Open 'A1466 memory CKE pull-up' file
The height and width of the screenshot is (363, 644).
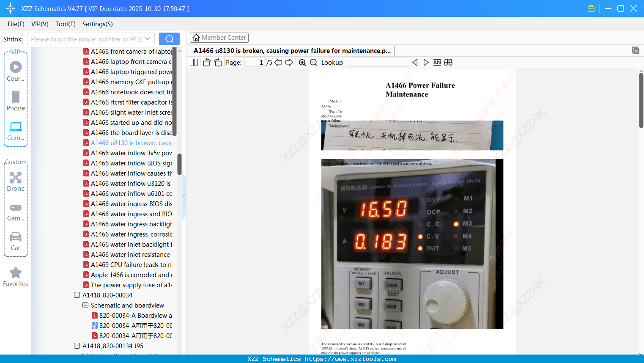[x=127, y=82]
